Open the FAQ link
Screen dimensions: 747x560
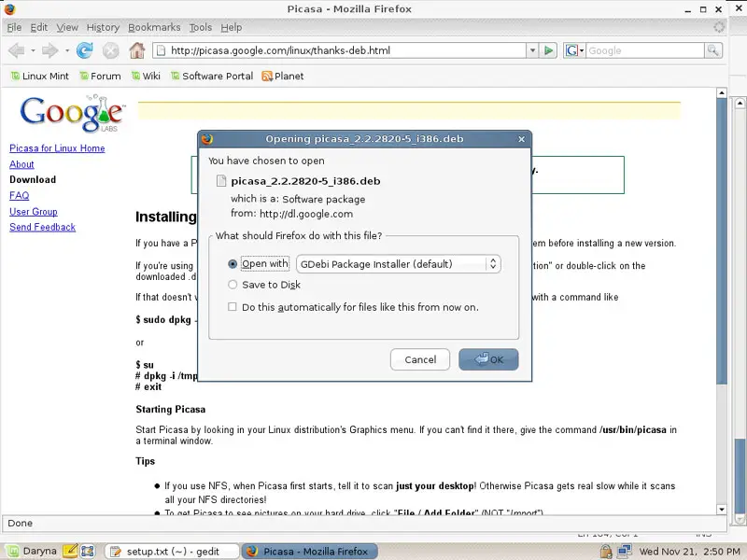tap(19, 196)
